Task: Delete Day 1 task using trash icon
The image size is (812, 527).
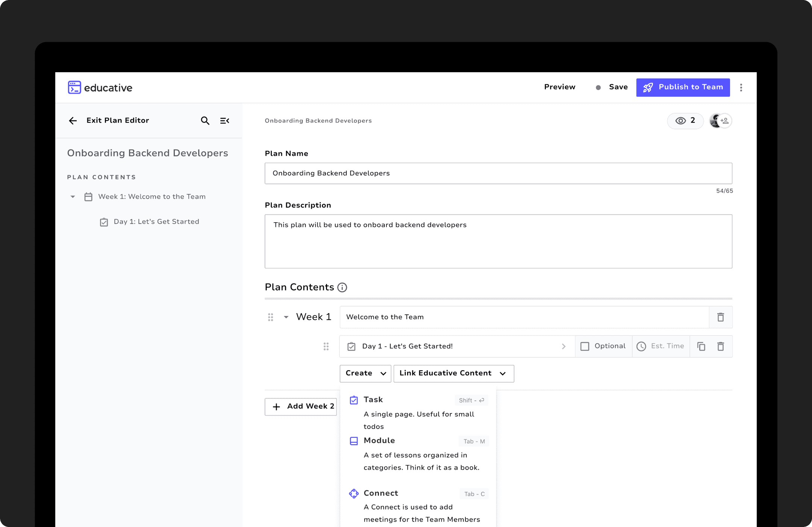Action: (720, 346)
